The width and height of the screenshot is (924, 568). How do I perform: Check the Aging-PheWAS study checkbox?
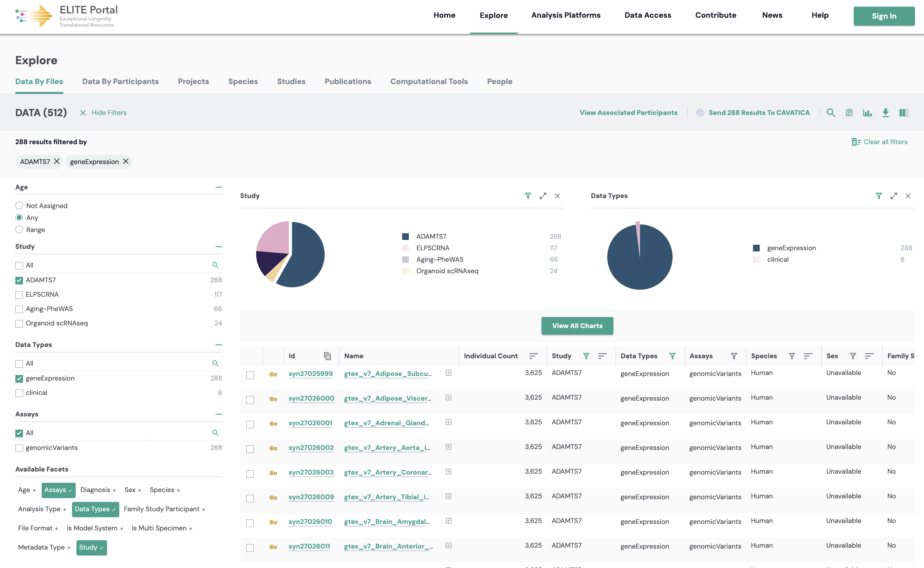[x=19, y=309]
